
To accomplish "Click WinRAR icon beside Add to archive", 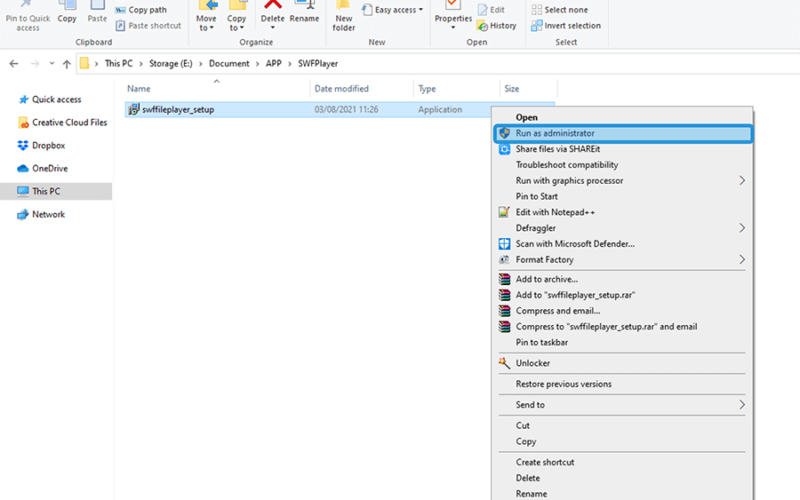I will point(505,279).
